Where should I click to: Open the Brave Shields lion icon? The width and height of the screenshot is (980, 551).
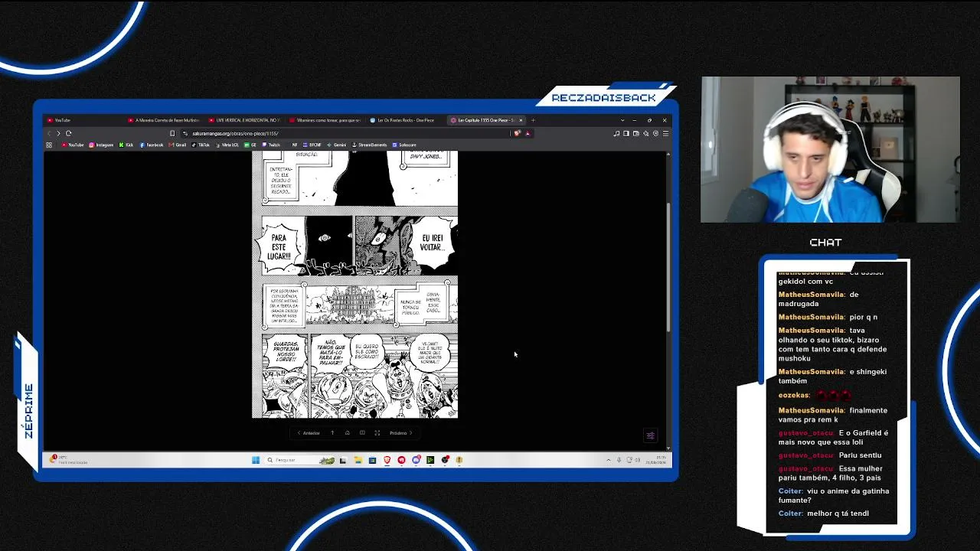tap(518, 133)
